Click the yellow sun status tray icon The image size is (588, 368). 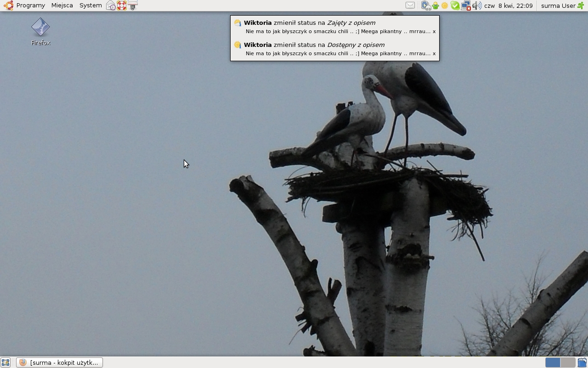coord(445,6)
